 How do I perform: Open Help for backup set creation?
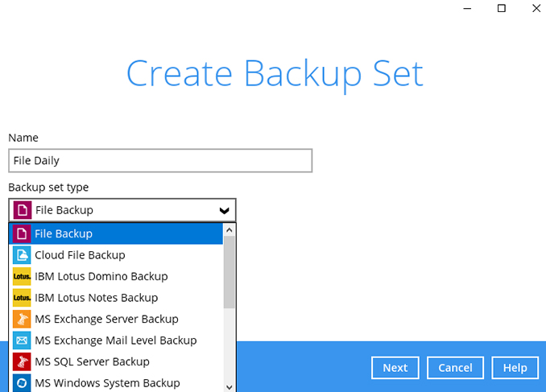[x=515, y=368]
